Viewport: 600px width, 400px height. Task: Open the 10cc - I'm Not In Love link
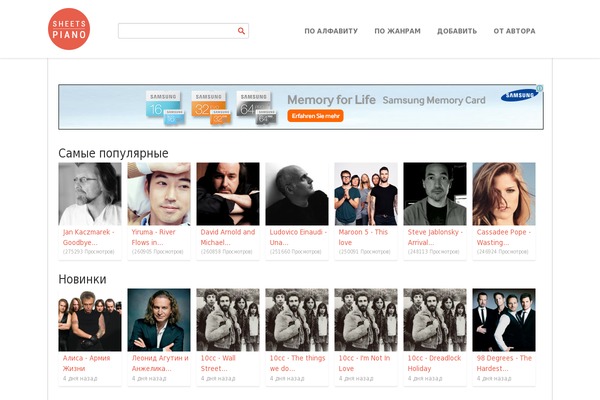tap(364, 363)
